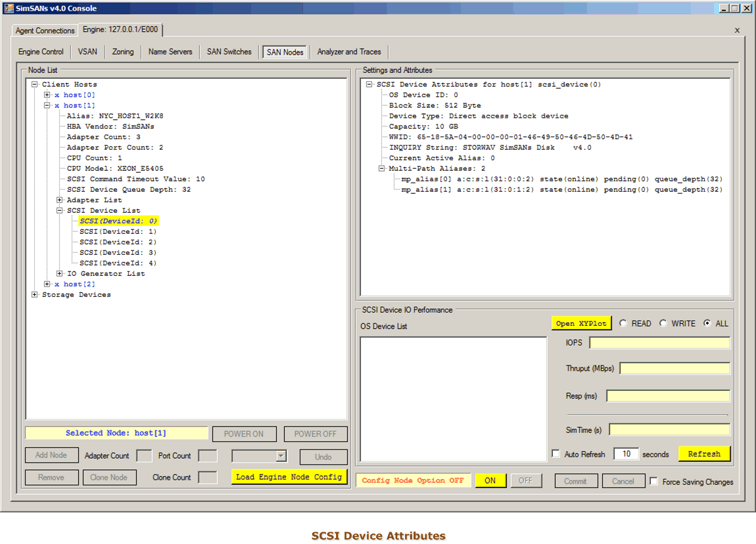Screen dimensions: 756x544
Task: Expand the Adapter List node
Action: [x=60, y=200]
